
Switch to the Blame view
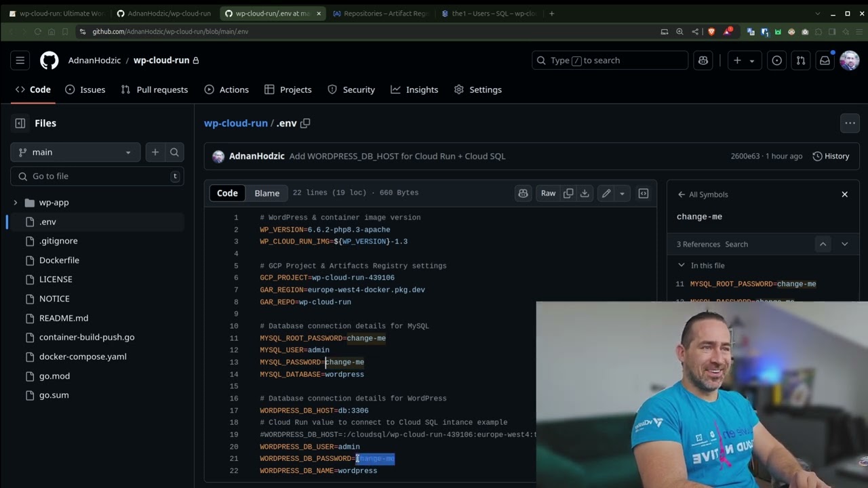pos(267,193)
